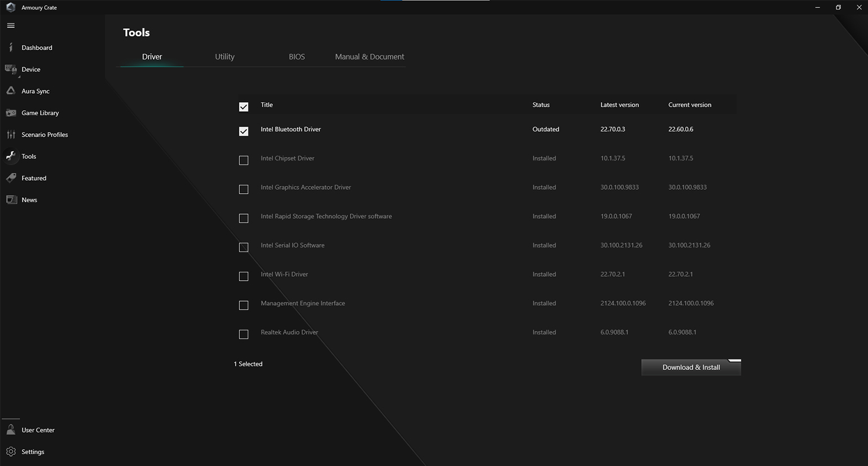Screen dimensions: 868x466
Task: Open the hamburger menu in sidebar
Action: click(11, 25)
